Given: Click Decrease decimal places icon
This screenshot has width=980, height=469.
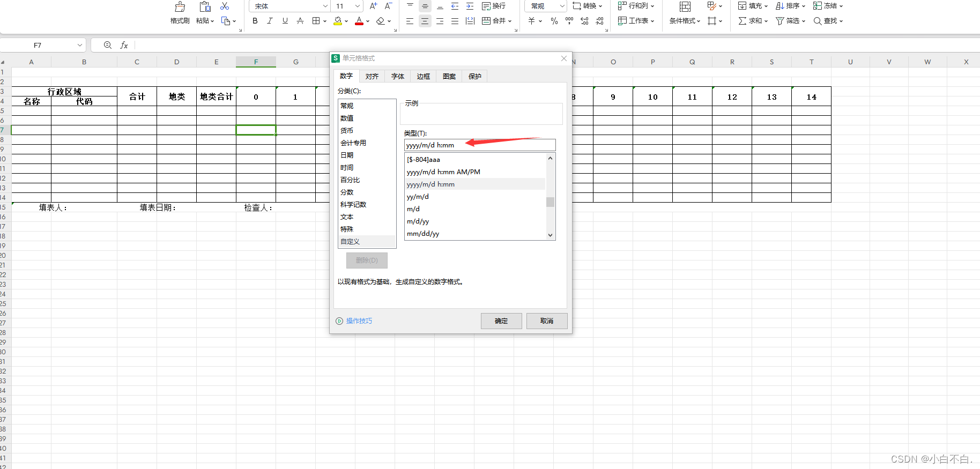Looking at the screenshot, I should pyautogui.click(x=599, y=21).
